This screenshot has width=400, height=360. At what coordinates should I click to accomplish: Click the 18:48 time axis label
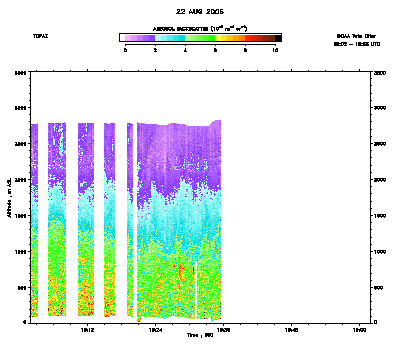pyautogui.click(x=291, y=330)
